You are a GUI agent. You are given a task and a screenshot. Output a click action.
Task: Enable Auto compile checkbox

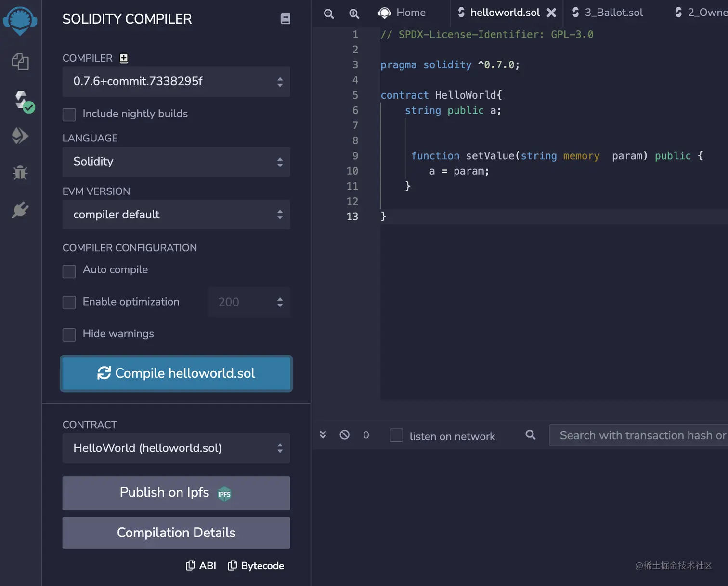click(x=69, y=271)
